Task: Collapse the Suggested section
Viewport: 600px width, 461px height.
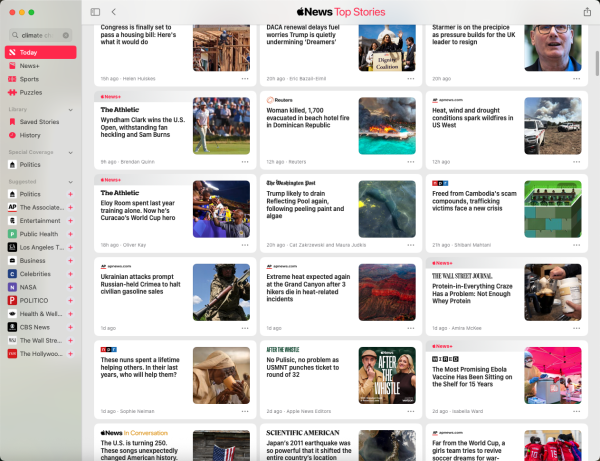Action: tap(70, 182)
